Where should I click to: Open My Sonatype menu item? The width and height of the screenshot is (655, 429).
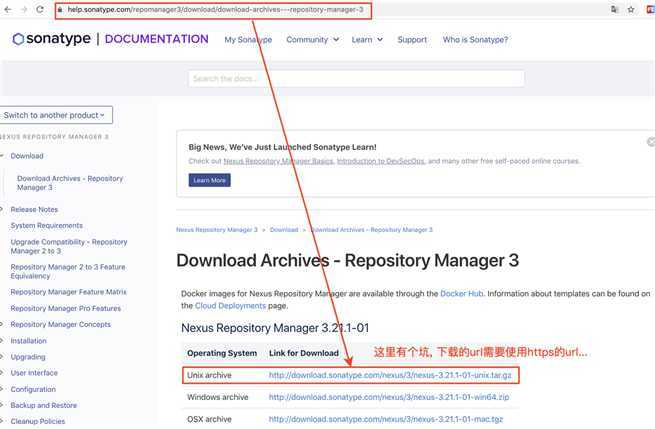[248, 40]
